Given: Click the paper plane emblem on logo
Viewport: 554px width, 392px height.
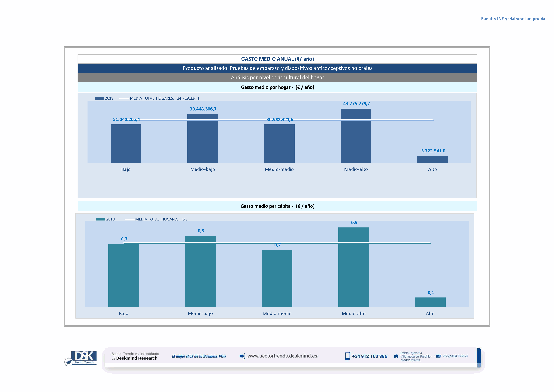Looking at the screenshot, I should tap(69, 362).
